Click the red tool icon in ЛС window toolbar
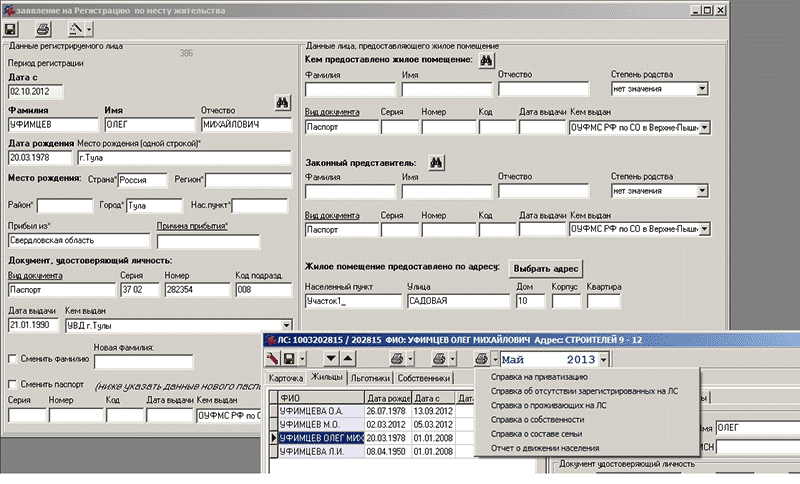Viewport: 800px width, 484px height. pos(272,359)
